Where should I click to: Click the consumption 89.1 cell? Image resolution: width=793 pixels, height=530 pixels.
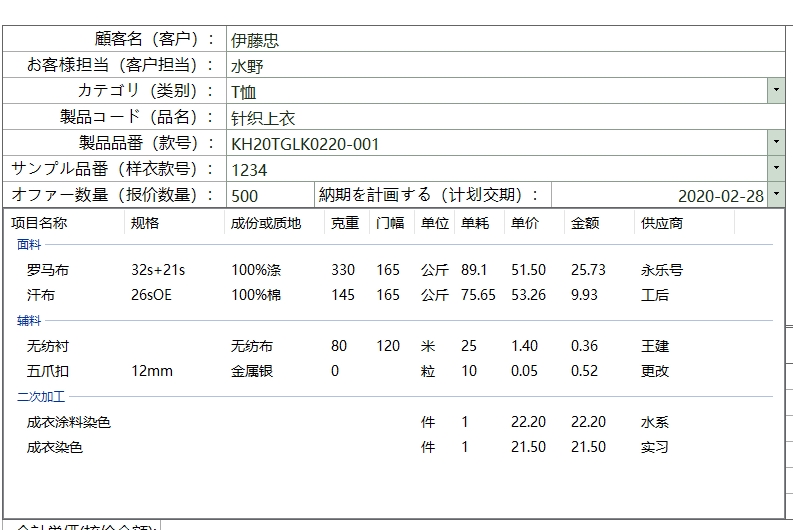(474, 270)
